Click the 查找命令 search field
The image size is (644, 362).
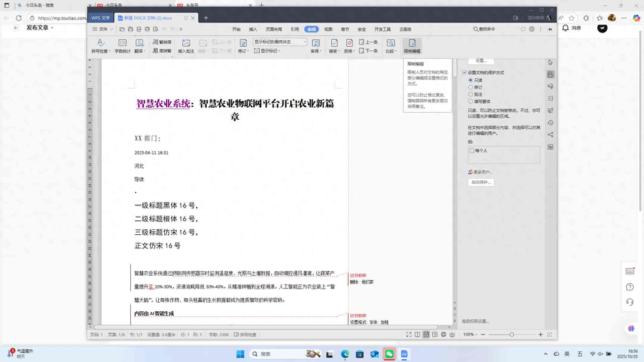[x=484, y=29]
